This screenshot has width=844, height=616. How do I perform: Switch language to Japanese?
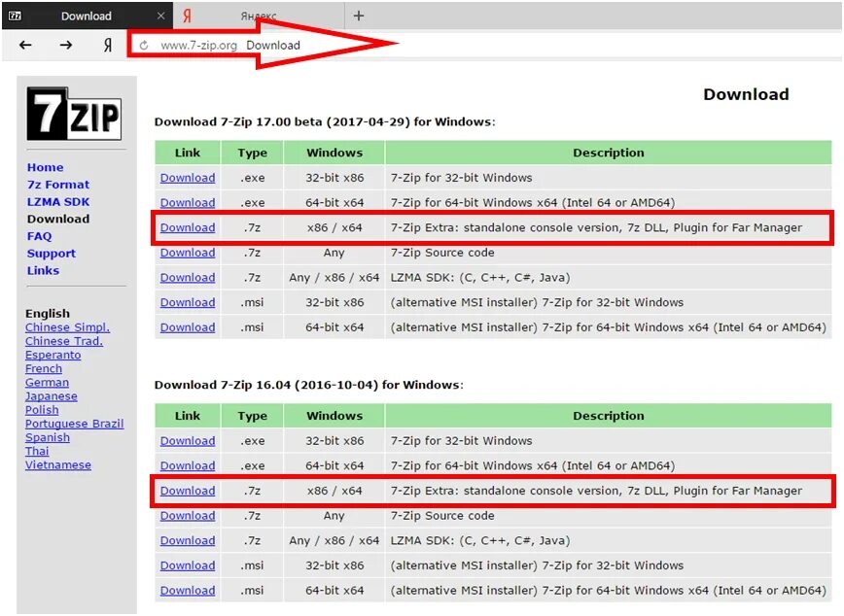52,396
